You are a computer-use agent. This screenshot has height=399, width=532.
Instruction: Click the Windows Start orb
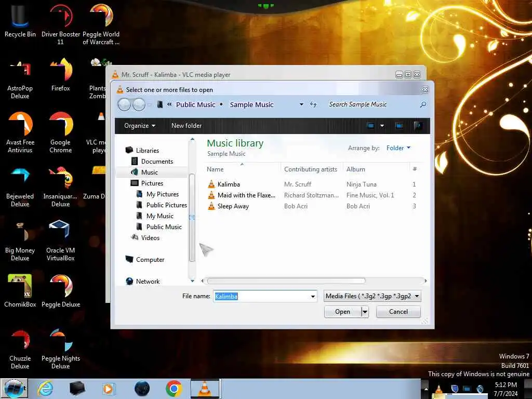[14, 389]
